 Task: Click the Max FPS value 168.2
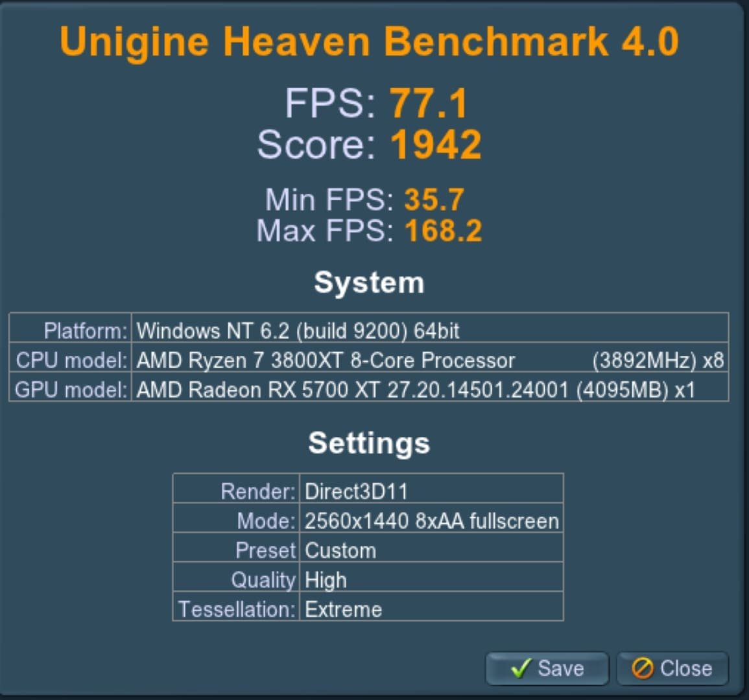pyautogui.click(x=443, y=231)
